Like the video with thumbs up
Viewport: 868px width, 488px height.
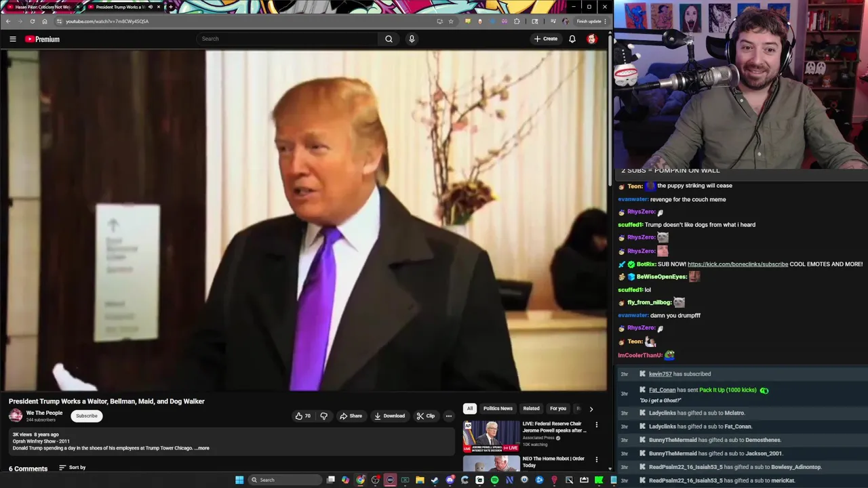pyautogui.click(x=303, y=416)
